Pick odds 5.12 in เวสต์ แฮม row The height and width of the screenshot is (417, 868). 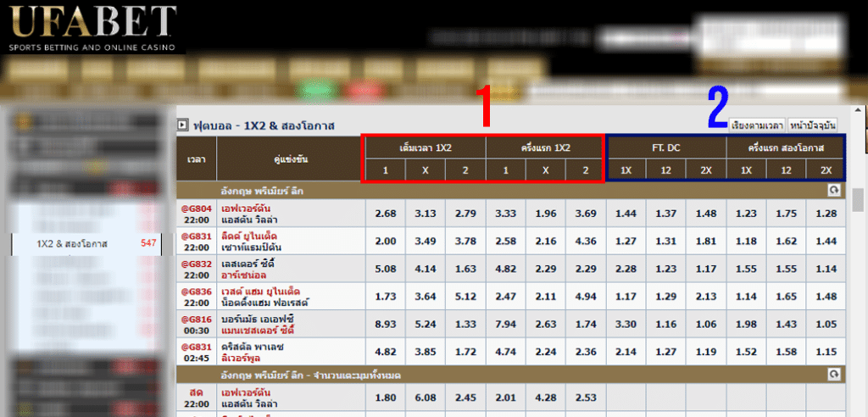[465, 297]
